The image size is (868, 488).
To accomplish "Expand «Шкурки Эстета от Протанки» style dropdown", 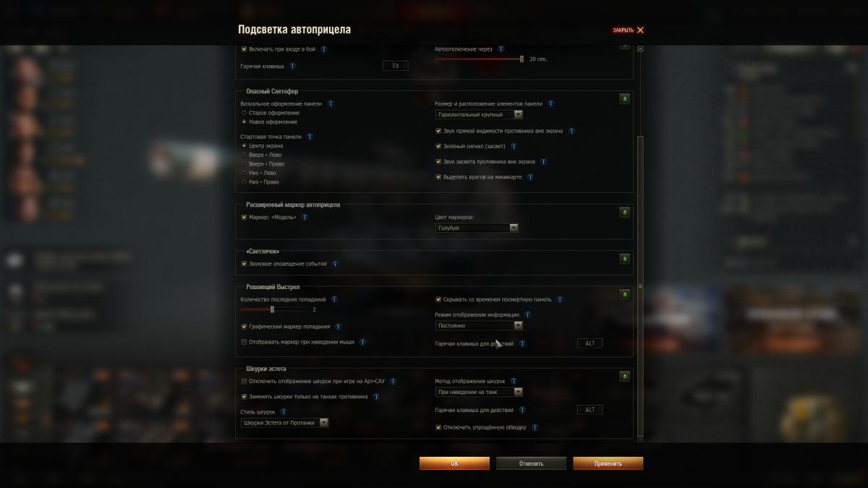I will pos(284,422).
